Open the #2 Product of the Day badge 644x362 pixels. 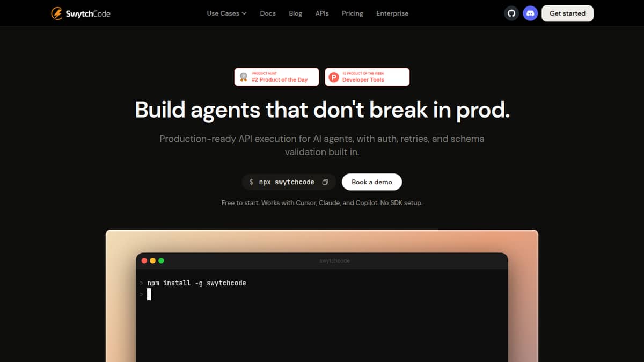[x=276, y=77]
